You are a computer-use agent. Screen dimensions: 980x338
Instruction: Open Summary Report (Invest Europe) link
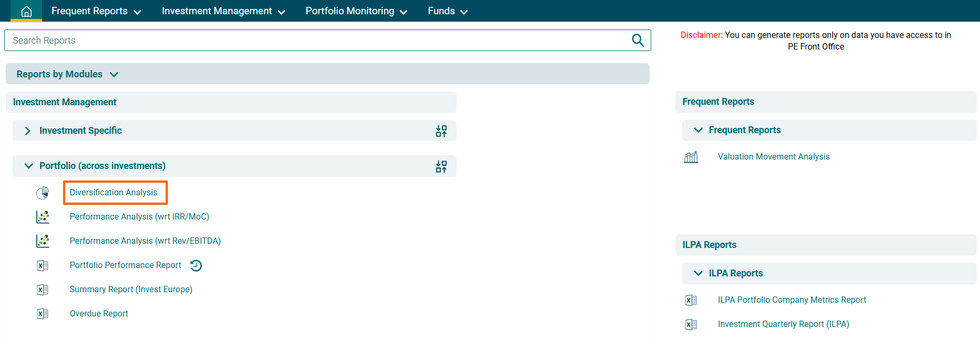[x=131, y=290]
